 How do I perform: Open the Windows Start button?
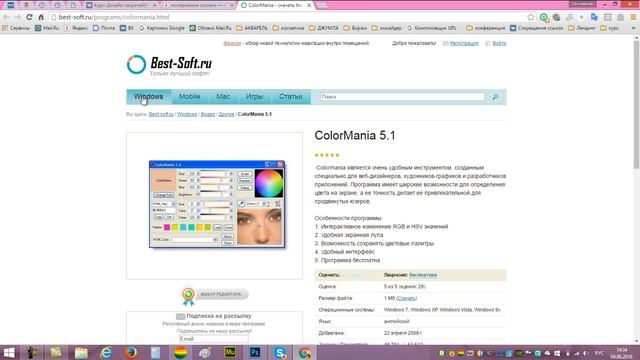click(x=9, y=353)
